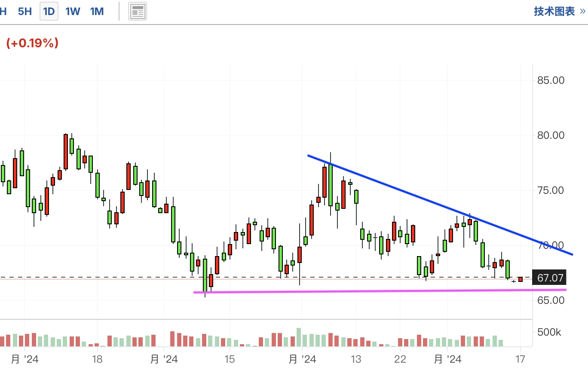
Task: Click the 85.00 price axis label
Action: [x=551, y=80]
